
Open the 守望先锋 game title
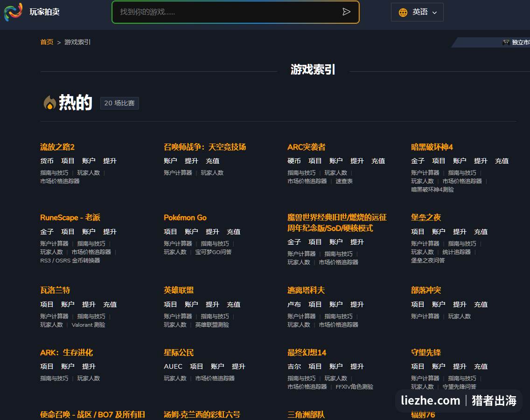click(x=426, y=352)
